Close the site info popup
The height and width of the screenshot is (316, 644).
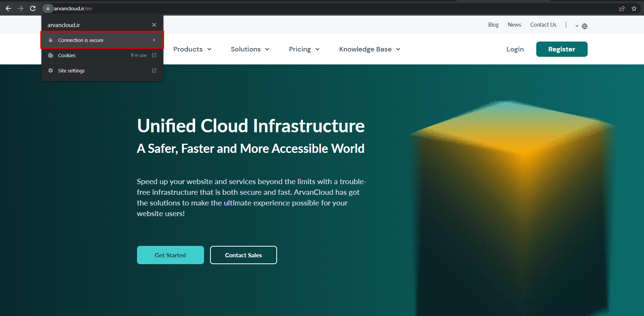coord(154,25)
